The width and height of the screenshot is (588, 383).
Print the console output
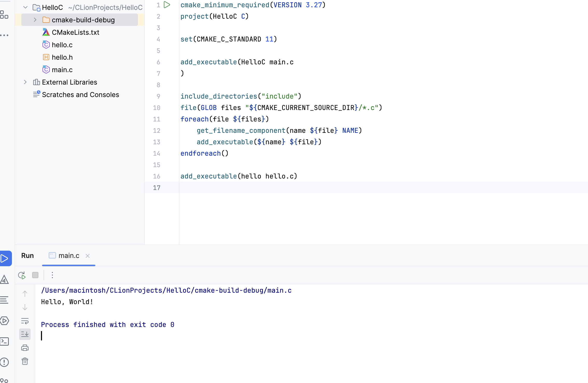click(x=25, y=348)
